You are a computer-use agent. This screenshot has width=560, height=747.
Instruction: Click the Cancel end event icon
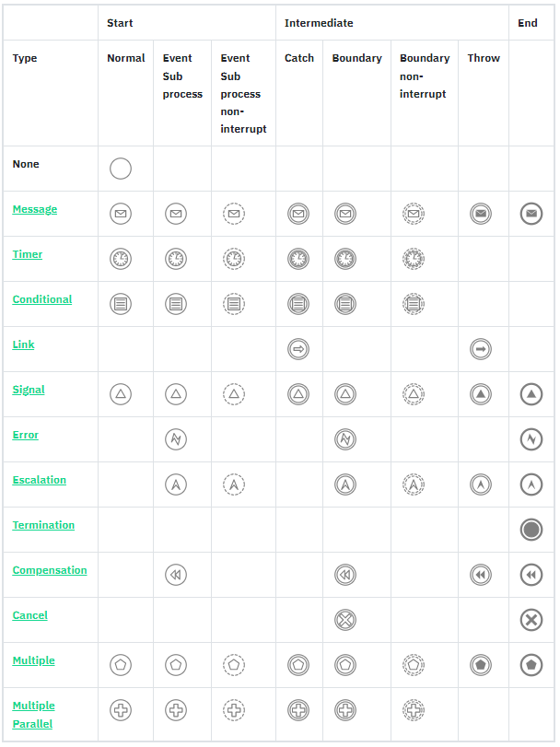click(531, 620)
